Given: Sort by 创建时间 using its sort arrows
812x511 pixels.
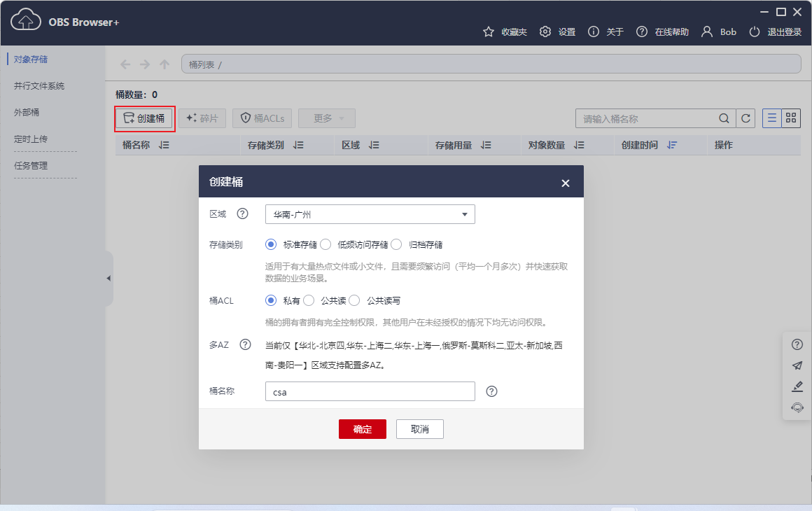Looking at the screenshot, I should point(672,145).
